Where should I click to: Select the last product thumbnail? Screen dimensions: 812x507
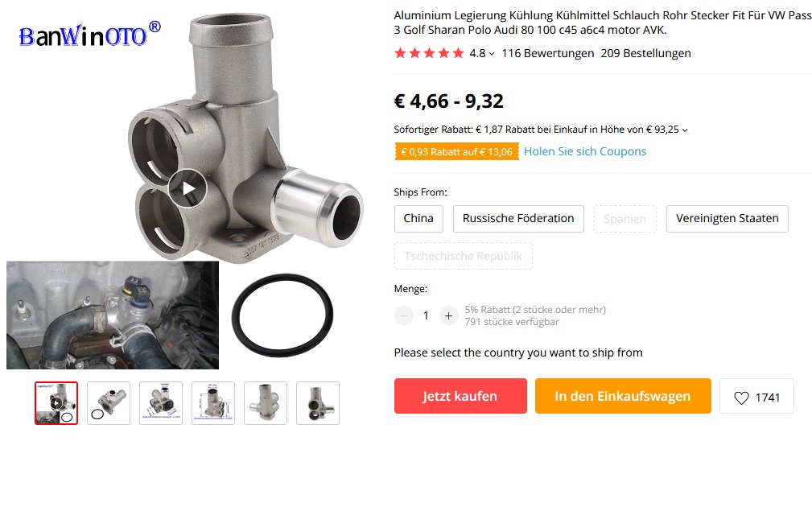[x=318, y=403]
